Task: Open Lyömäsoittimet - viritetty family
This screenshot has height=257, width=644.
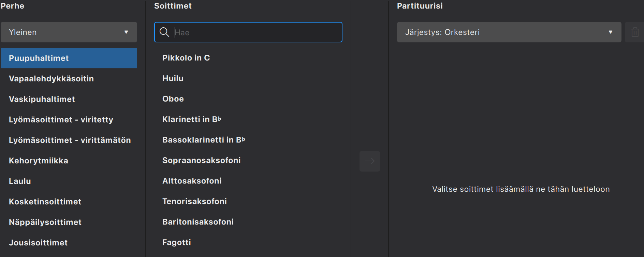Action: point(61,120)
